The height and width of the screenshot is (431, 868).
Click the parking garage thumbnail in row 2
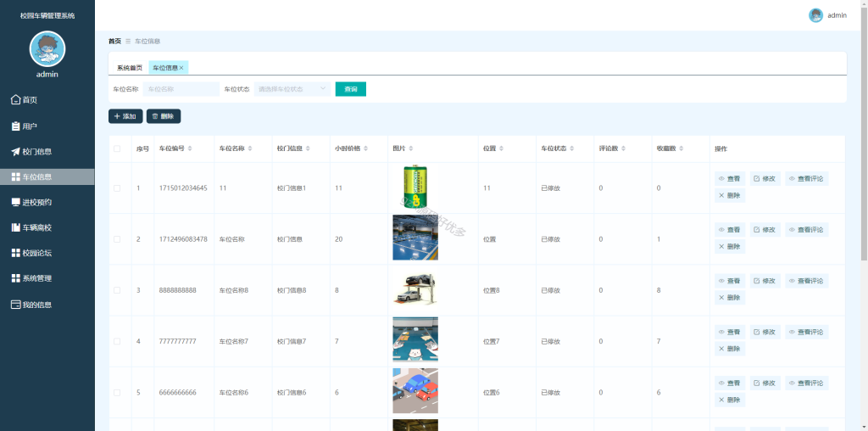tap(415, 238)
